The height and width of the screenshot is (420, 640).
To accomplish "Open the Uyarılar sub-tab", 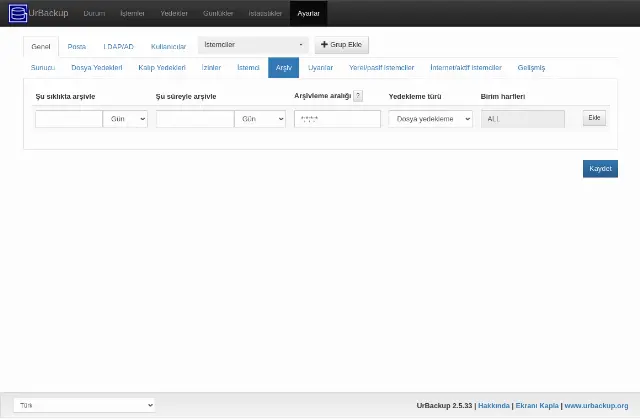I will (x=320, y=68).
